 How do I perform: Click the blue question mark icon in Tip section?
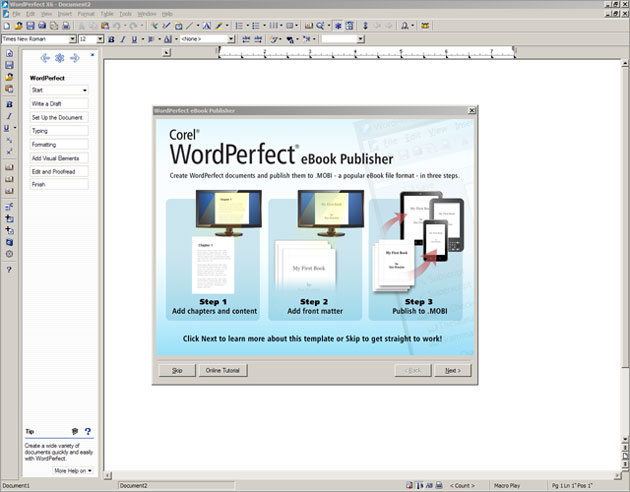(88, 431)
